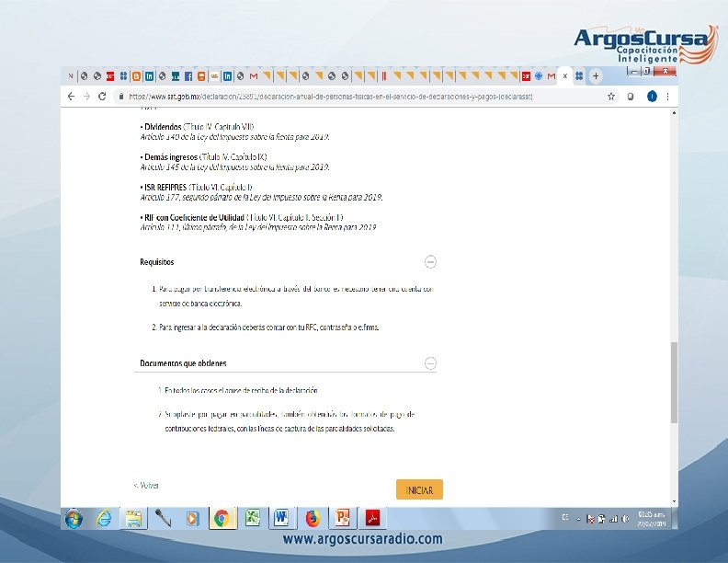Select RIF con Coeficiente de Utilidad text
Image resolution: width=728 pixels, height=563 pixels.
tap(194, 217)
